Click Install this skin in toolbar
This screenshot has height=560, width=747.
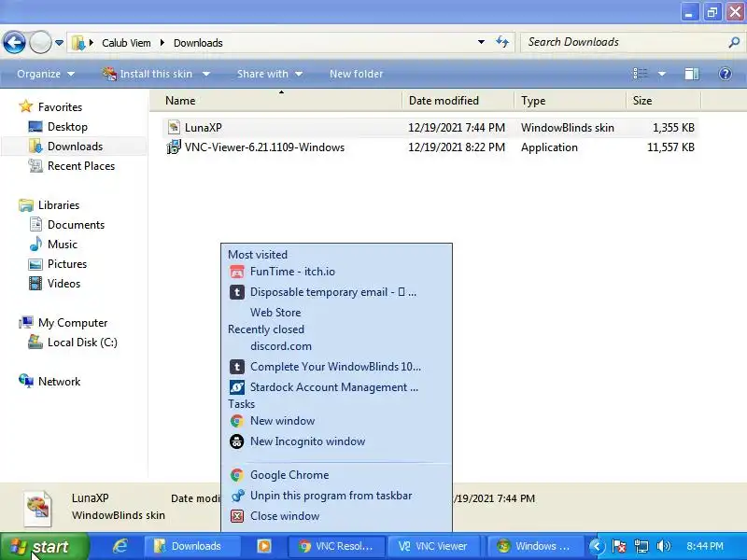(148, 74)
